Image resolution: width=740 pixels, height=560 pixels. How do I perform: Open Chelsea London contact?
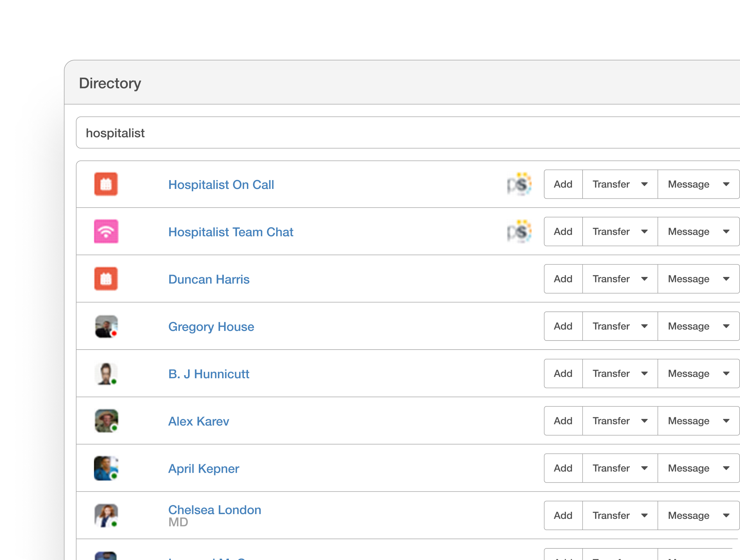[215, 510]
